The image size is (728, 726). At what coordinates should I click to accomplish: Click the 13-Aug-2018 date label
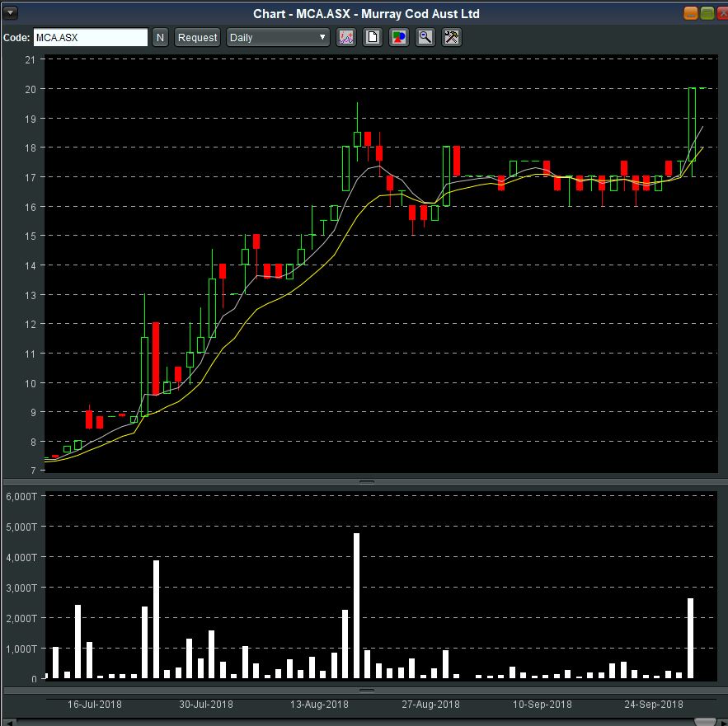(319, 705)
